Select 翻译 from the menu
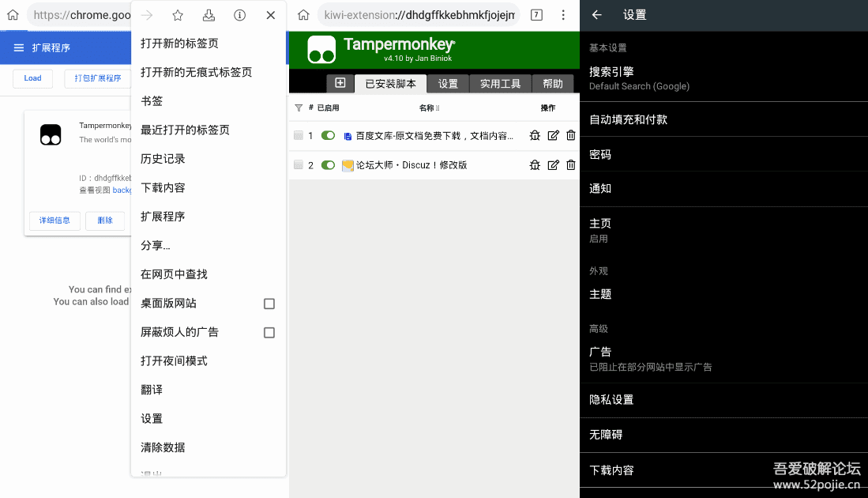 [x=209, y=390]
